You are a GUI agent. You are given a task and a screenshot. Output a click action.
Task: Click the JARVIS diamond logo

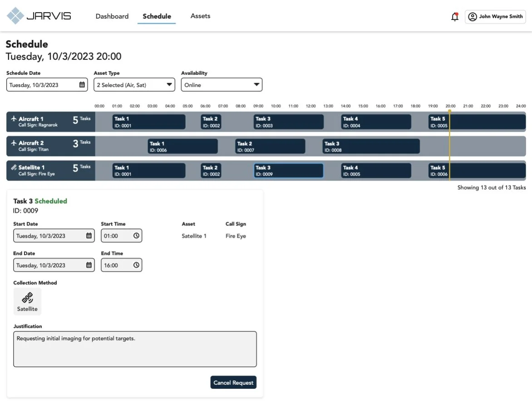pos(15,15)
